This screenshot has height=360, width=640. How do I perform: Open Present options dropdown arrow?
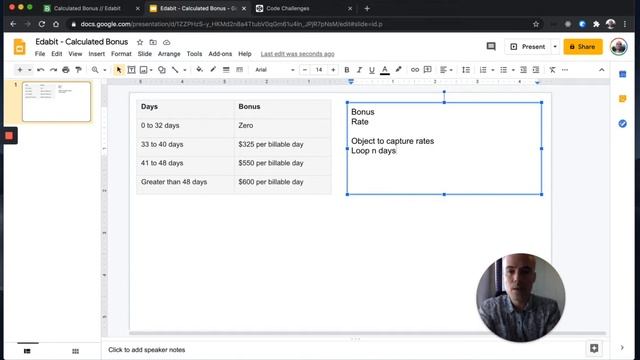pos(555,47)
